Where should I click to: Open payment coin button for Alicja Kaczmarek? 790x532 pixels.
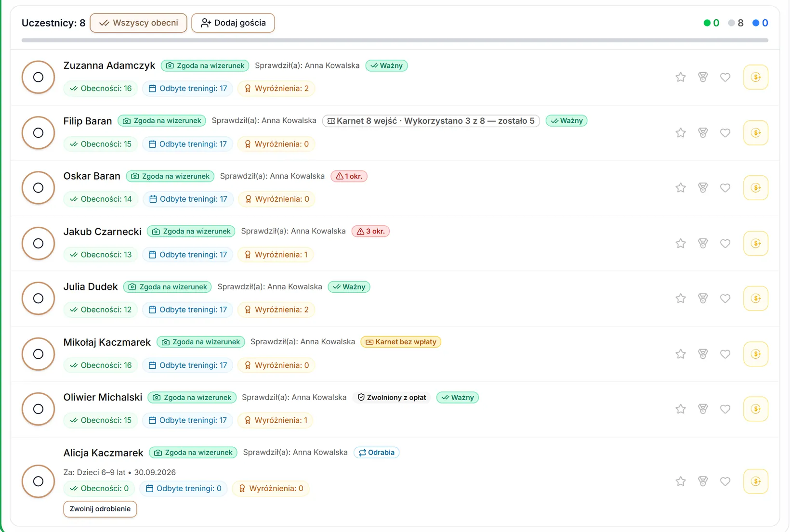(755, 481)
